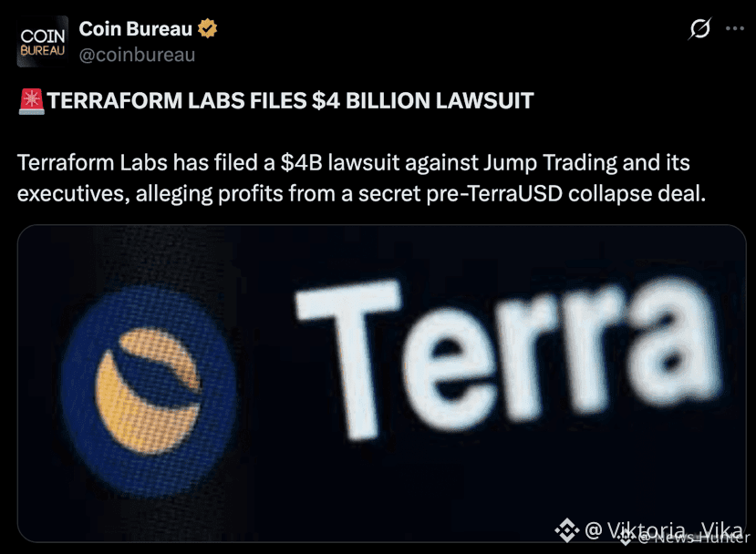Click the "Jump Trading" text in post
756x554 pixels.
550,163
